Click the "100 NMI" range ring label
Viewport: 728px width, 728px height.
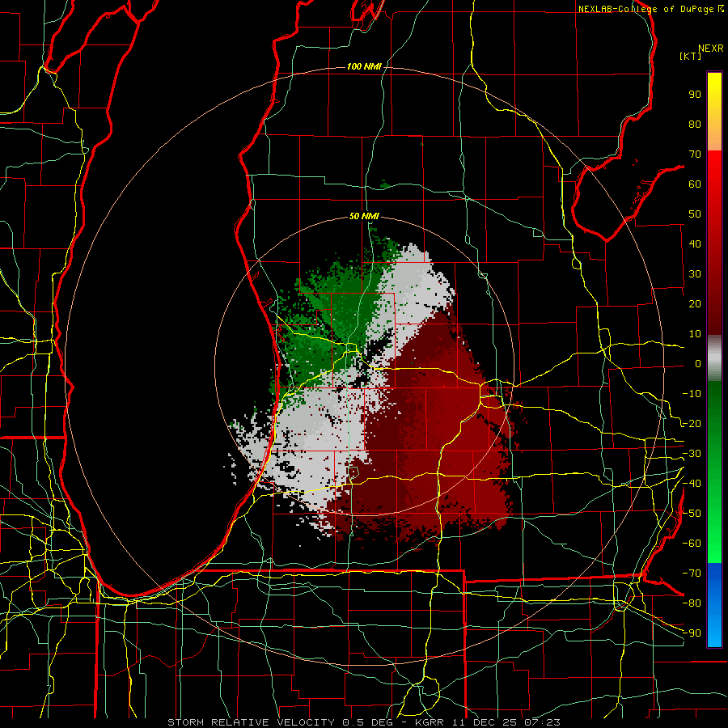[364, 67]
